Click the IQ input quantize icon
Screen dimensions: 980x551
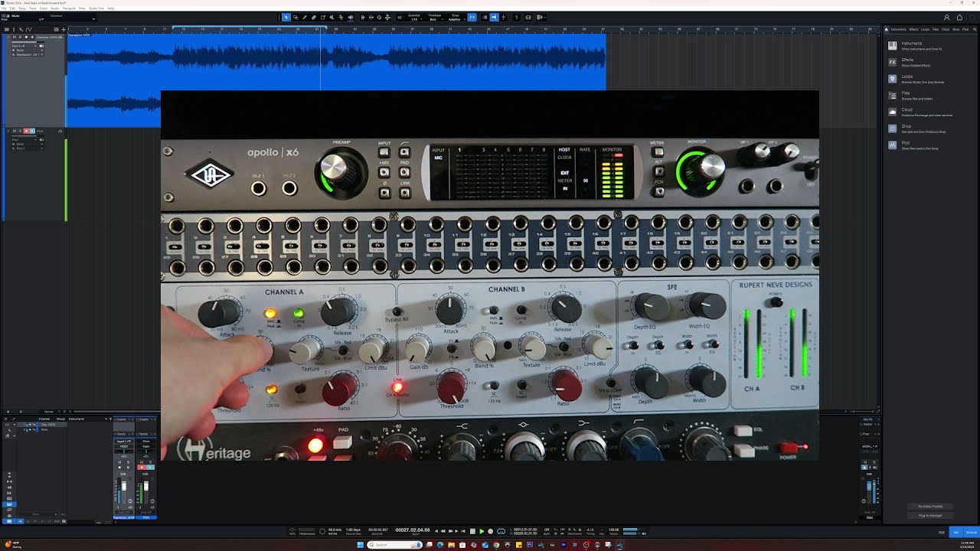(x=400, y=17)
